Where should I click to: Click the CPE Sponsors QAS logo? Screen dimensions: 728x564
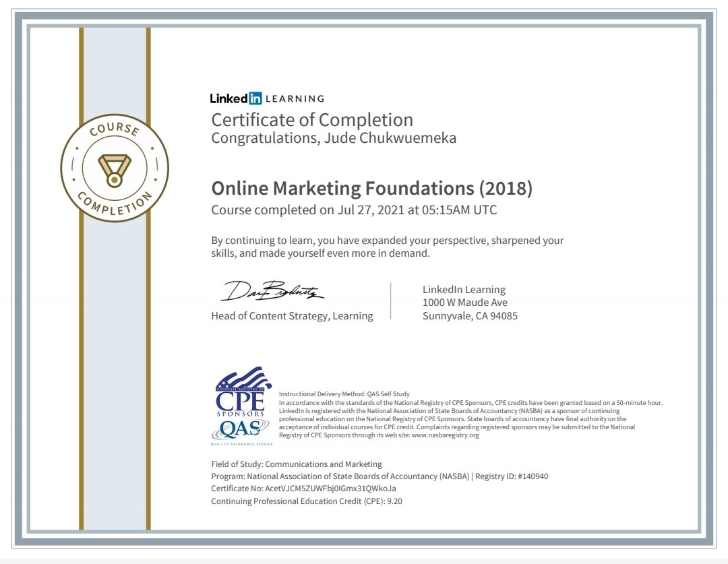tap(241, 406)
